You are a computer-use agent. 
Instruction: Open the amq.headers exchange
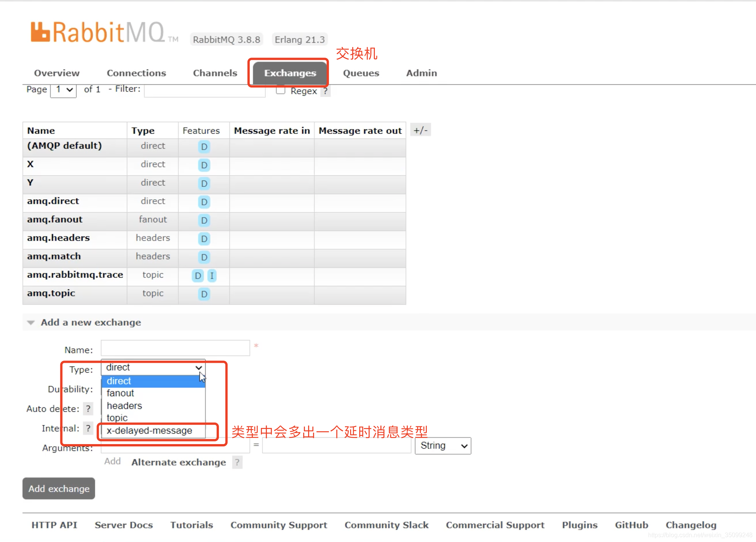(58, 238)
